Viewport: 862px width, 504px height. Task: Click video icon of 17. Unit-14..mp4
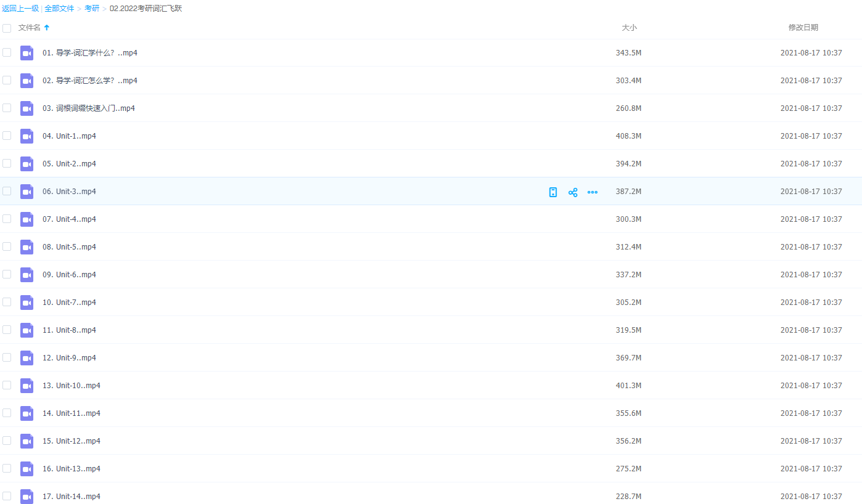[x=27, y=497]
